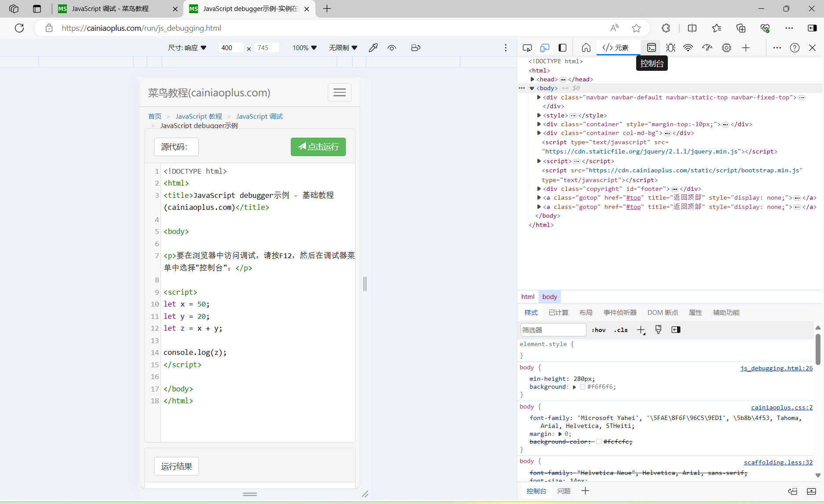824x504 pixels.
Task: Expand the container col-md-bg div node
Action: coord(539,133)
